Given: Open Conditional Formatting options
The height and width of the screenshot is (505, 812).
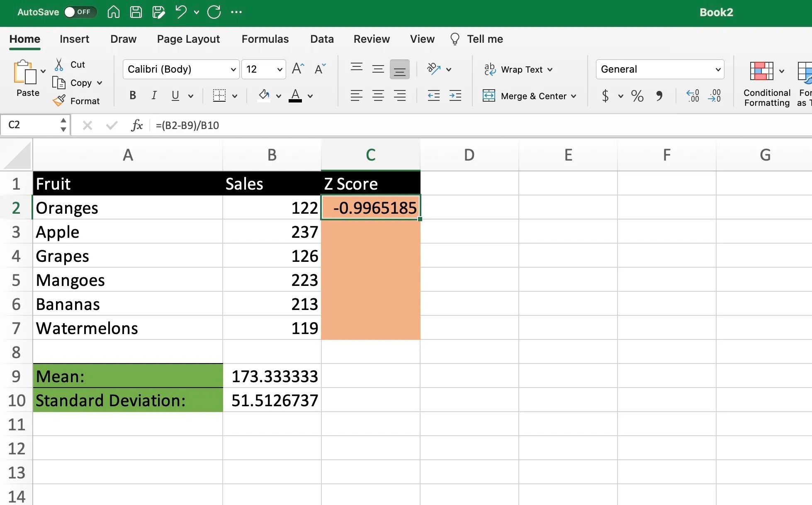Looking at the screenshot, I should [765, 81].
